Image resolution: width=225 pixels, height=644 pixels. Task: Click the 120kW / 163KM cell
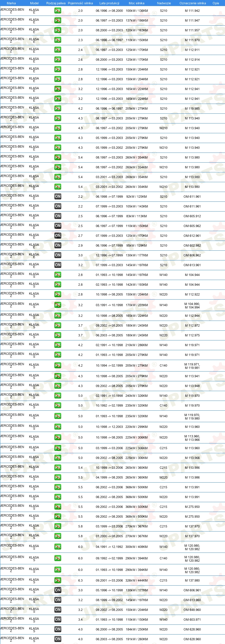click(x=137, y=30)
